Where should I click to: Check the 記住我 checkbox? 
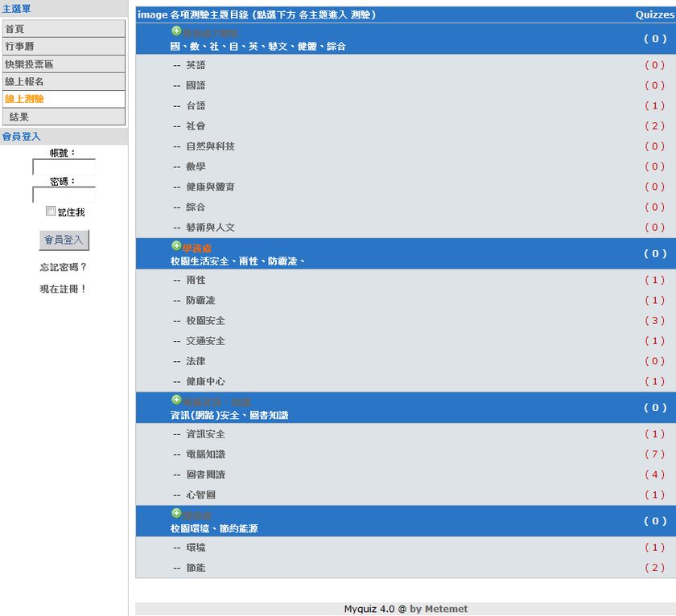tap(51, 211)
